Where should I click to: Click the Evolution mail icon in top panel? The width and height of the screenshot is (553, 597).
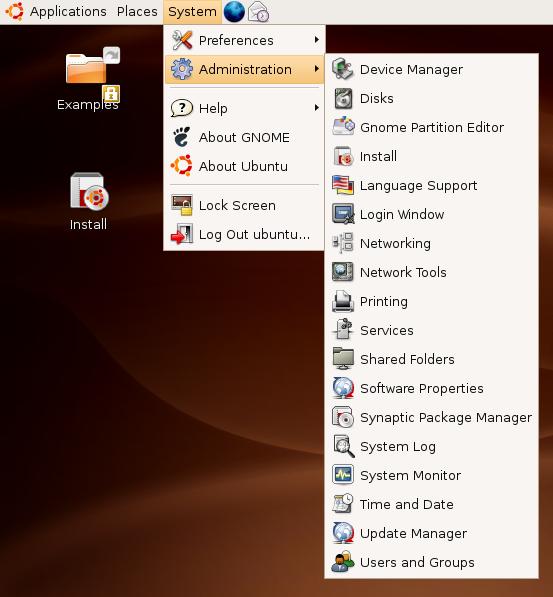tap(258, 11)
